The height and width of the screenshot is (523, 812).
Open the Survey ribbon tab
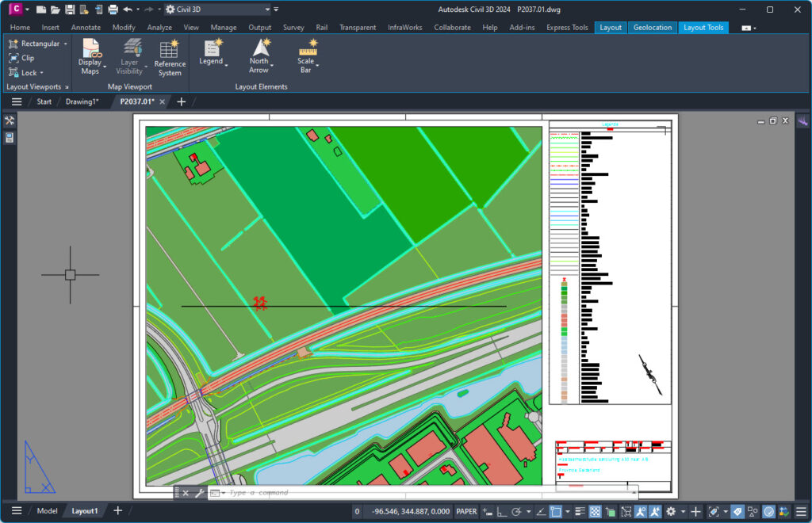point(293,28)
